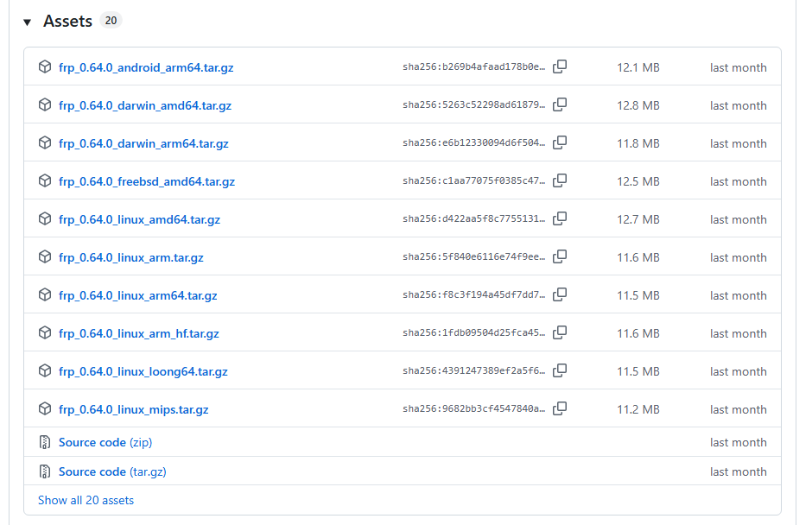The width and height of the screenshot is (812, 525).
Task: Download frp_0.64.0_darwin_amd64.tar.gz
Action: point(144,105)
